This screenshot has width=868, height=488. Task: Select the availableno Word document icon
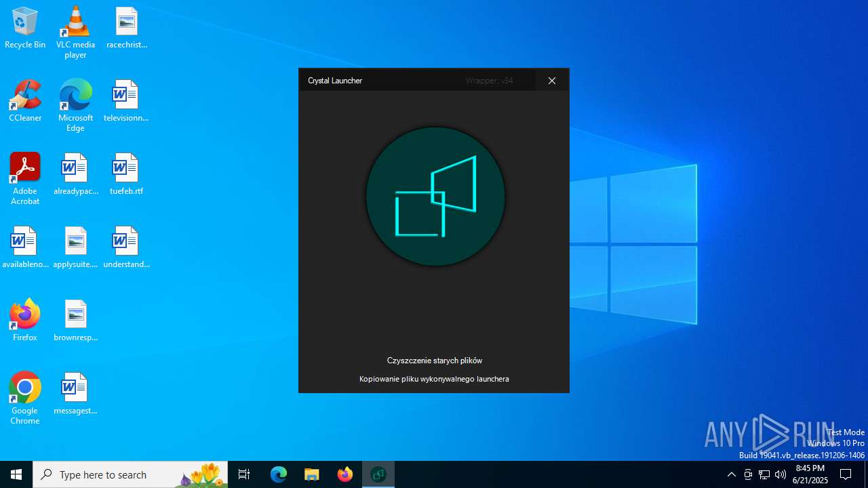(x=25, y=248)
